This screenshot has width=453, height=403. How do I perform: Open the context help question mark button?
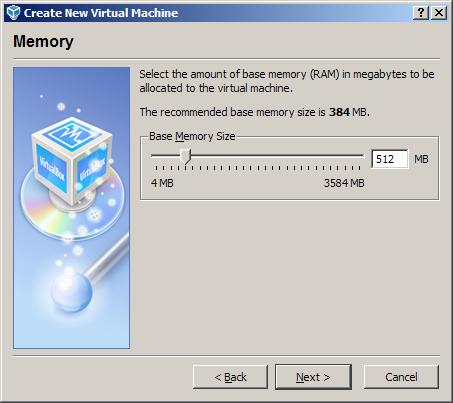tap(421, 13)
